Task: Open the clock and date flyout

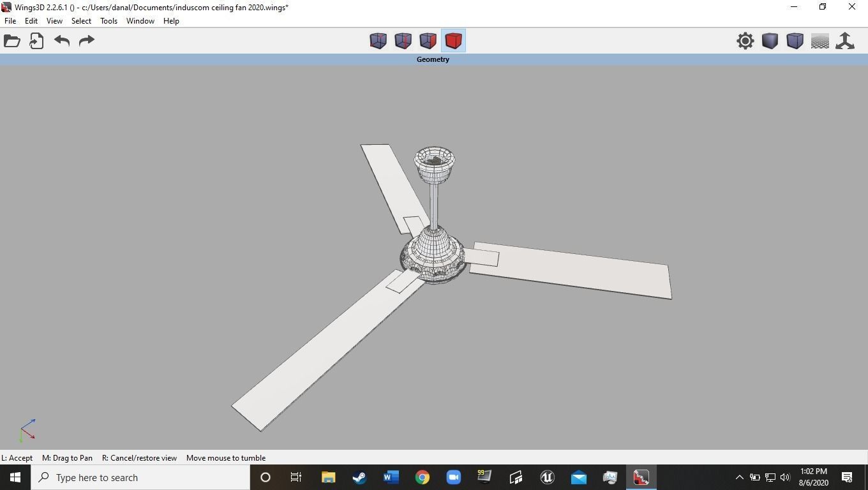Action: click(813, 477)
